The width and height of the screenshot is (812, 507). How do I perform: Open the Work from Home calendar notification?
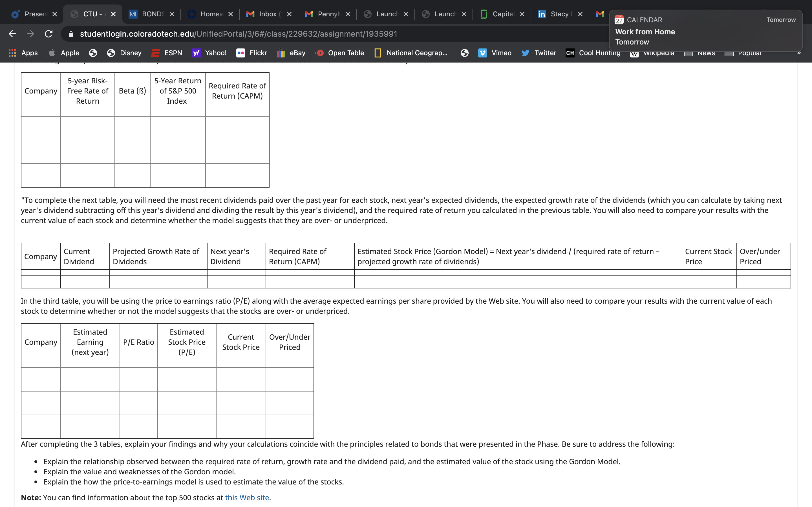pyautogui.click(x=706, y=31)
